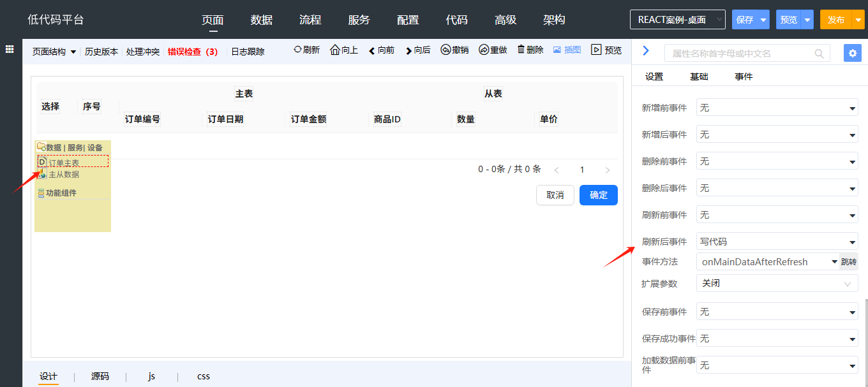
Task: Go to previous page in table pagination
Action: [x=557, y=170]
